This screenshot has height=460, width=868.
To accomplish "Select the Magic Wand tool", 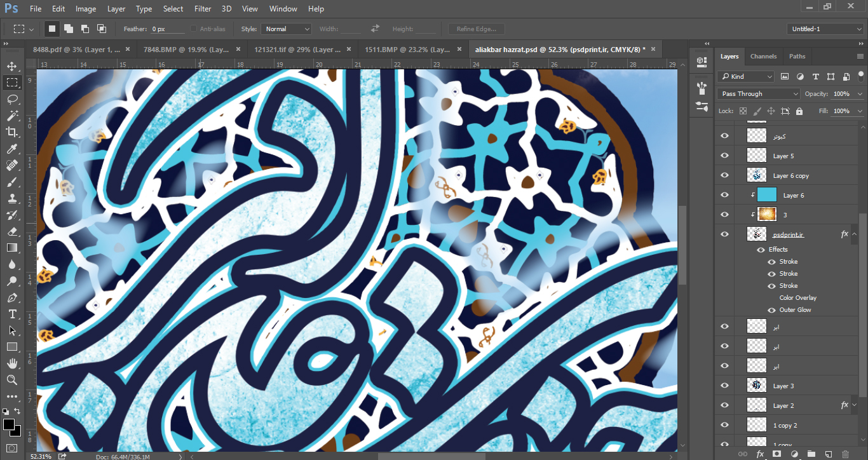I will [x=12, y=116].
